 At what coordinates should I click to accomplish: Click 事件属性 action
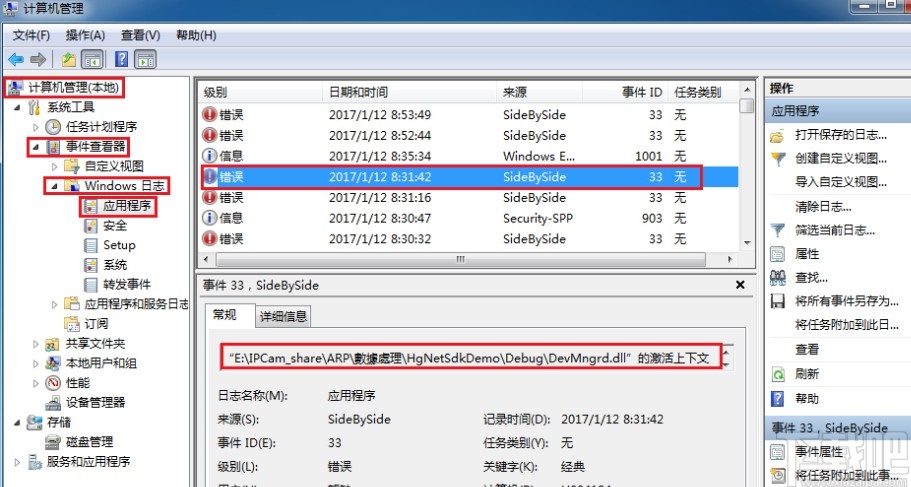(819, 452)
